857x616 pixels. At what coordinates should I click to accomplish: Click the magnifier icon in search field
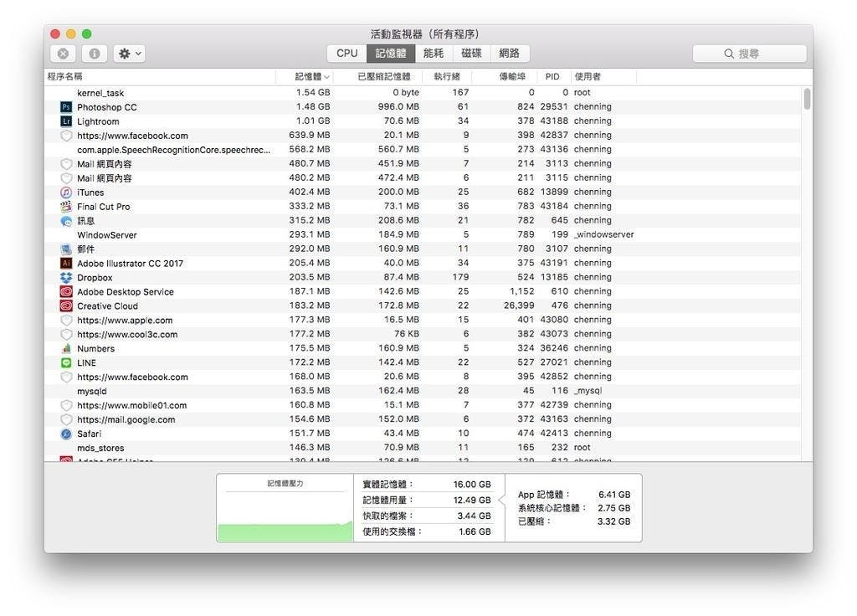(x=729, y=54)
